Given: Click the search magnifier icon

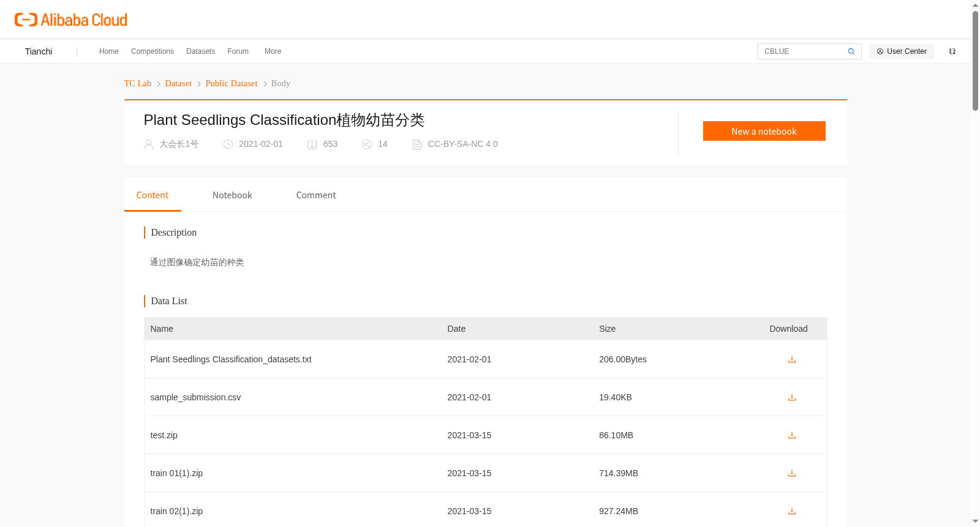Looking at the screenshot, I should [x=851, y=51].
